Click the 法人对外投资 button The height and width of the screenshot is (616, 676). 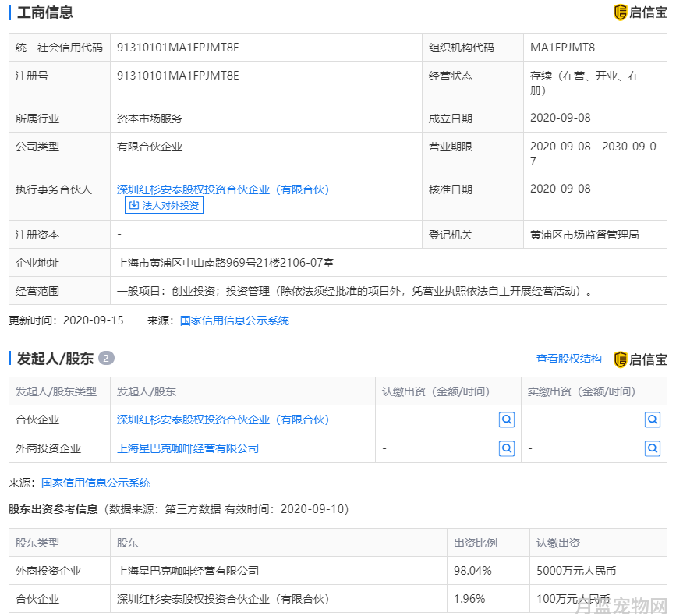tap(164, 206)
